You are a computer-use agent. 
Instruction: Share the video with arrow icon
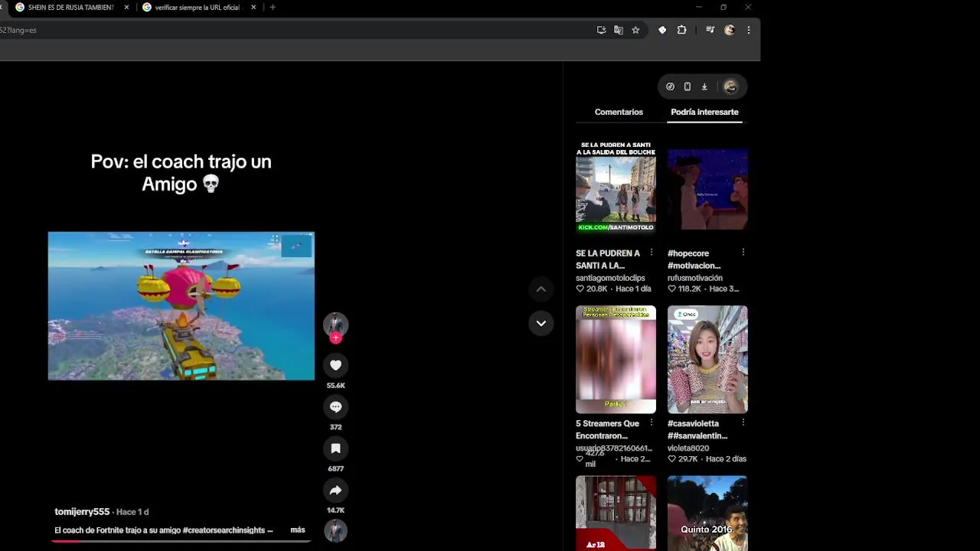pyautogui.click(x=335, y=490)
